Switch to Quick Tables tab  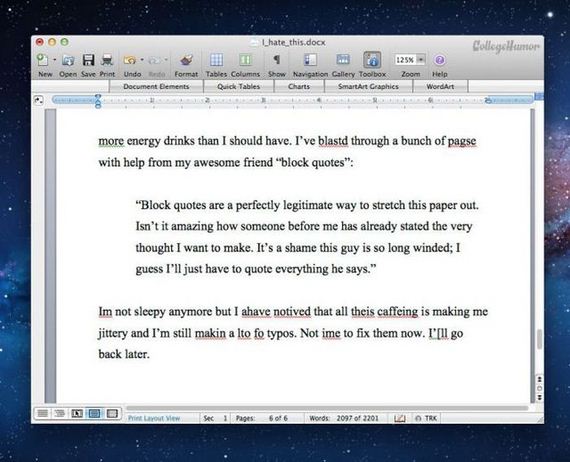[238, 87]
